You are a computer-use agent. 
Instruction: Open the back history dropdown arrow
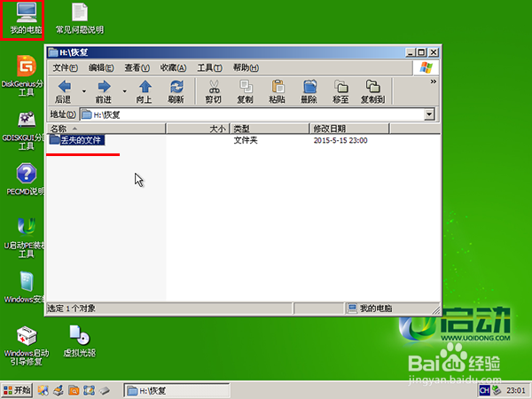pos(84,91)
